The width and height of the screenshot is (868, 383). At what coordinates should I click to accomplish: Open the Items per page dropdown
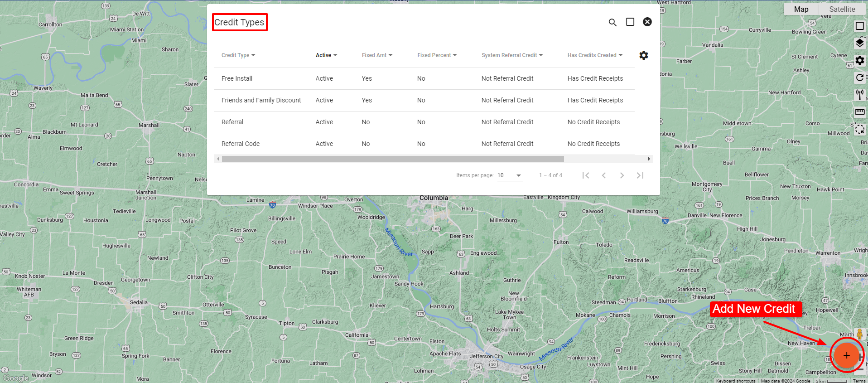click(510, 175)
